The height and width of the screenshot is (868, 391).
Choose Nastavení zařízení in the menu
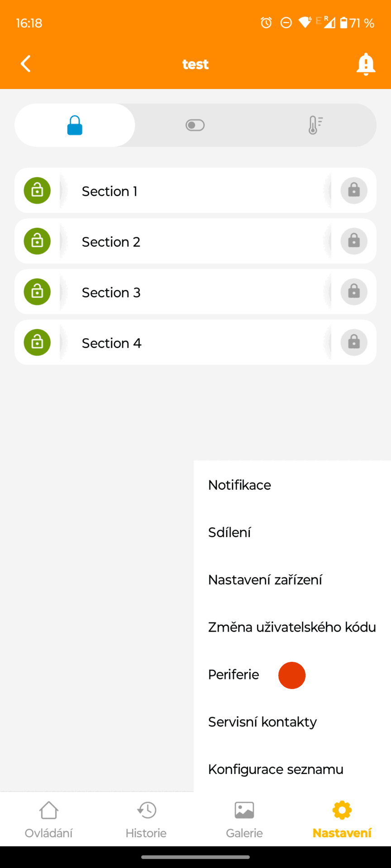pyautogui.click(x=265, y=580)
